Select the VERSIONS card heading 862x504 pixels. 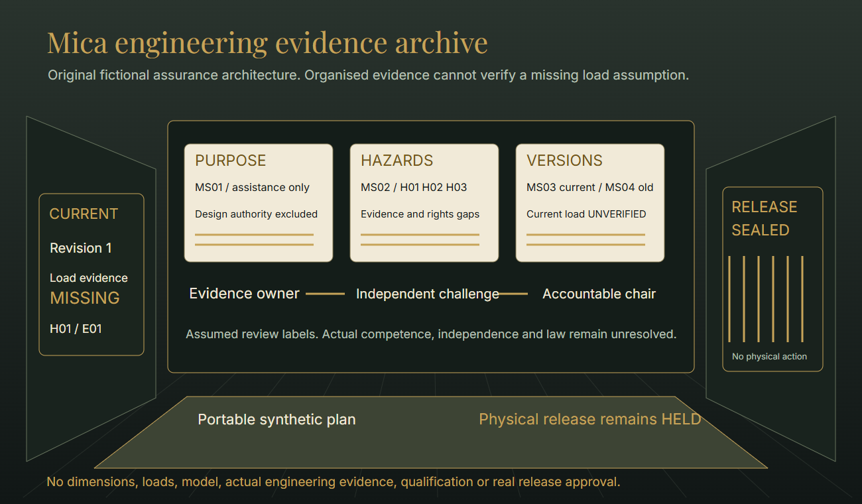564,160
